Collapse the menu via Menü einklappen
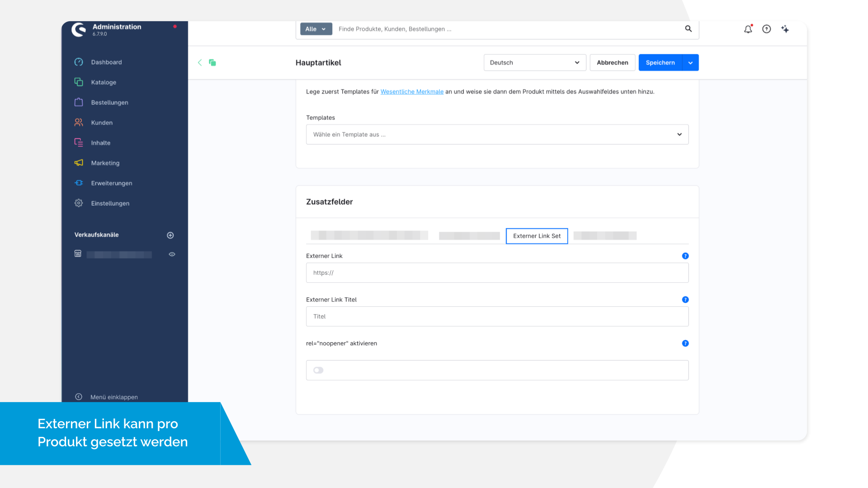Viewport: 868px width, 488px height. [x=106, y=397]
